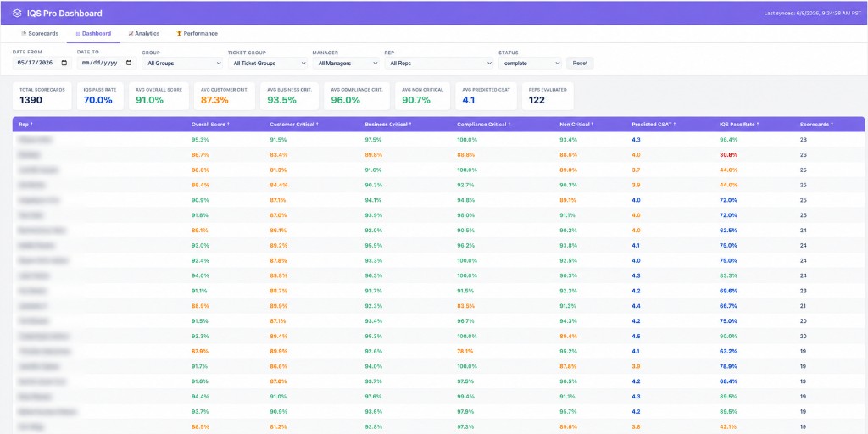This screenshot has width=868, height=434.
Task: Sort by IQS Pass Rate column header
Action: [x=738, y=124]
